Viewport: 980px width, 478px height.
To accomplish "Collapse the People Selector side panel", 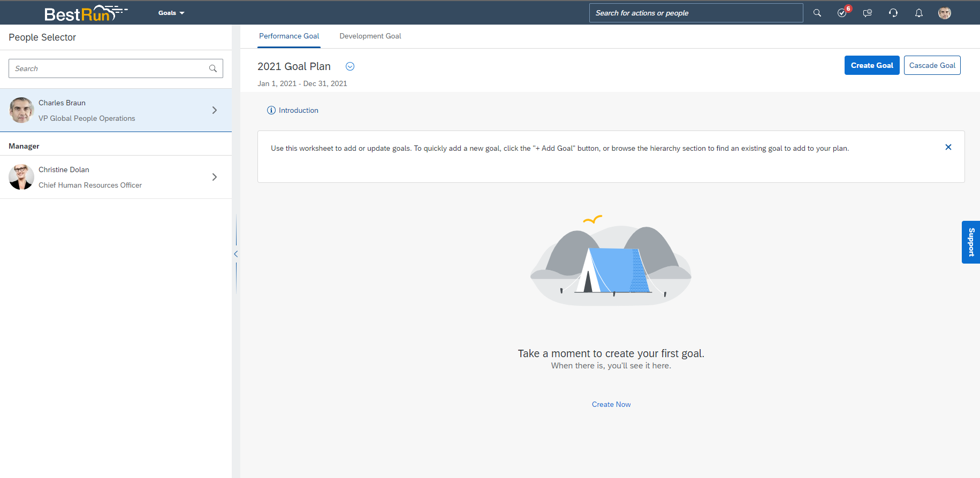I will [x=235, y=254].
